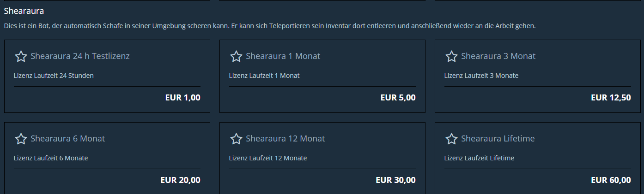Click the star icon for Shearaura 1 Monat

pos(236,56)
